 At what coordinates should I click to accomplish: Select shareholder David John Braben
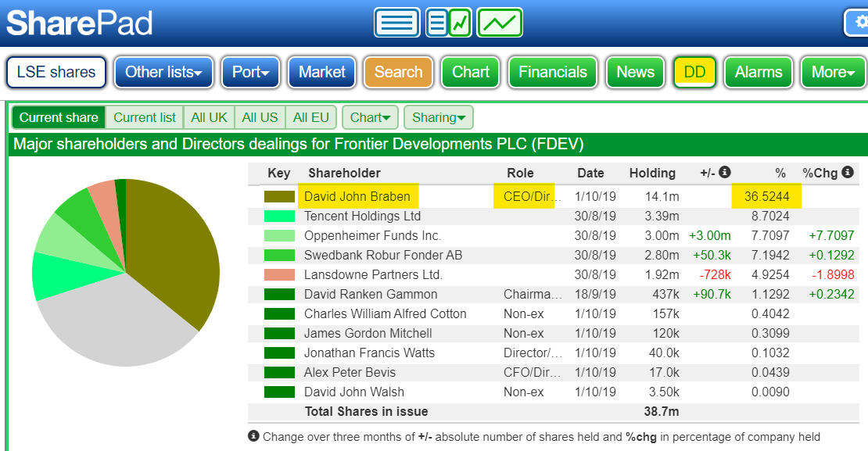pos(357,196)
